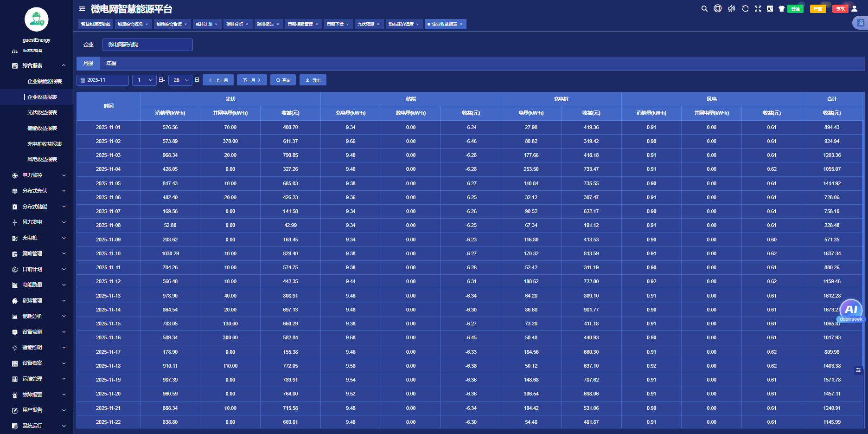Click the search magnifier icon in header
The height and width of the screenshot is (434, 868).
point(704,9)
